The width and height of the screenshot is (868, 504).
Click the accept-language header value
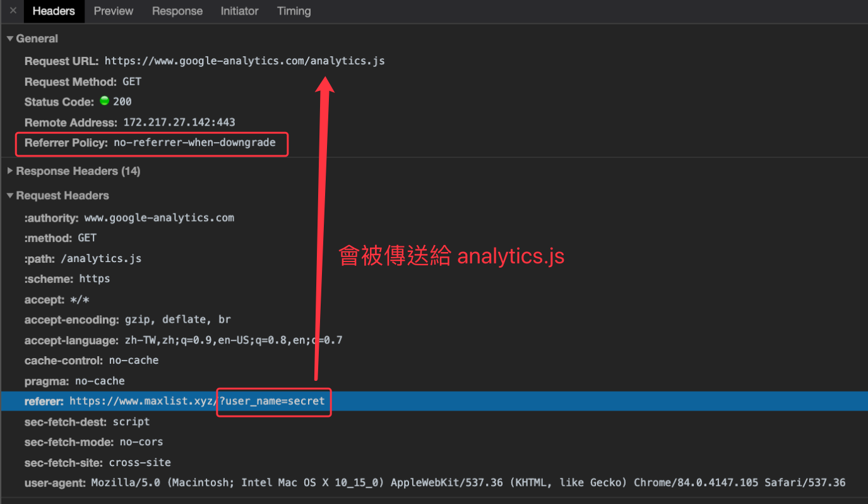coord(232,340)
